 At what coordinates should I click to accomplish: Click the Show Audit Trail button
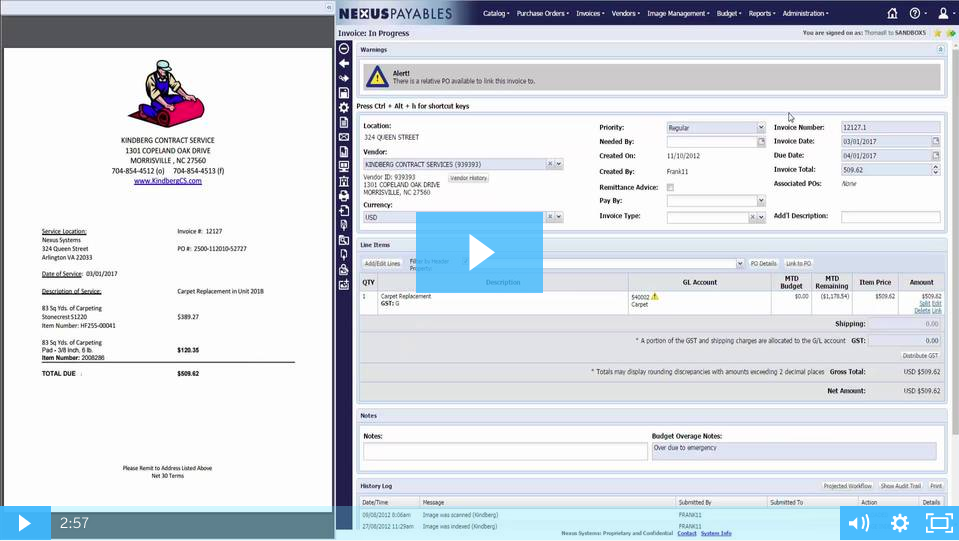tap(900, 486)
